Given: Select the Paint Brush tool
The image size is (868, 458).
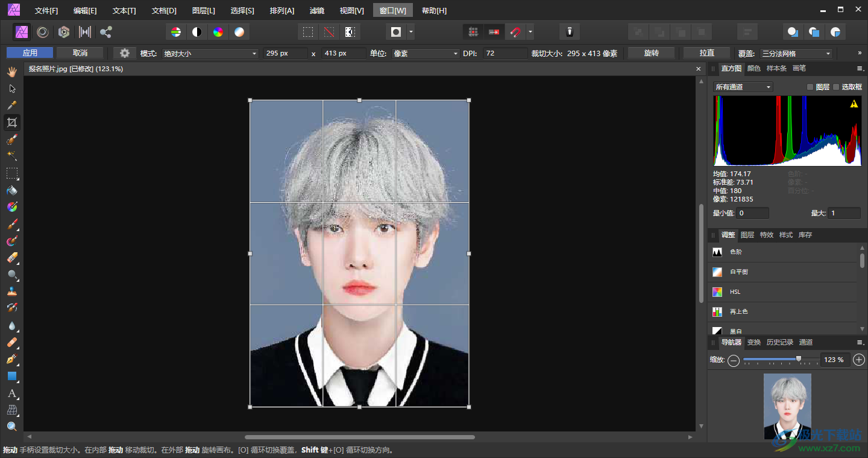Looking at the screenshot, I should tap(11, 224).
